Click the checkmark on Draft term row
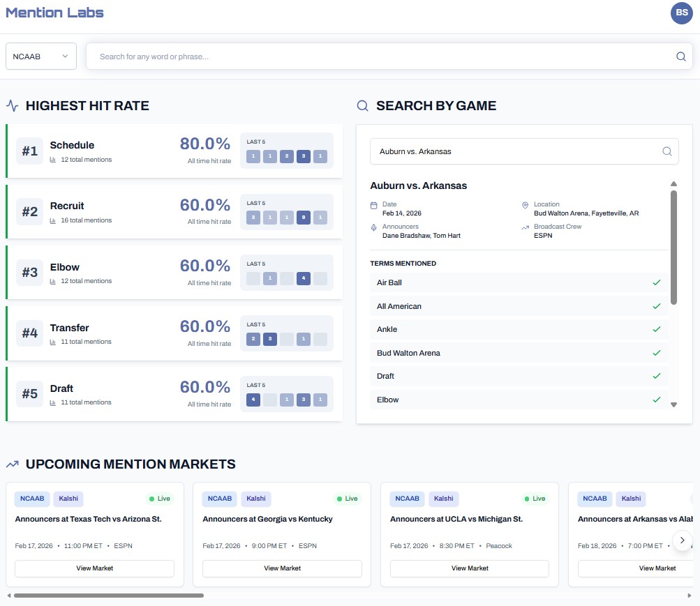This screenshot has height=606, width=700. 656,376
